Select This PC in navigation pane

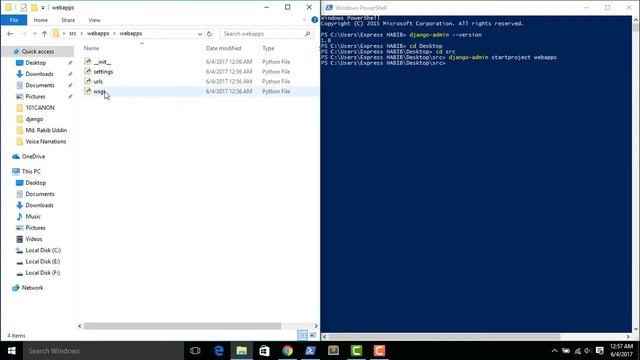pyautogui.click(x=31, y=171)
